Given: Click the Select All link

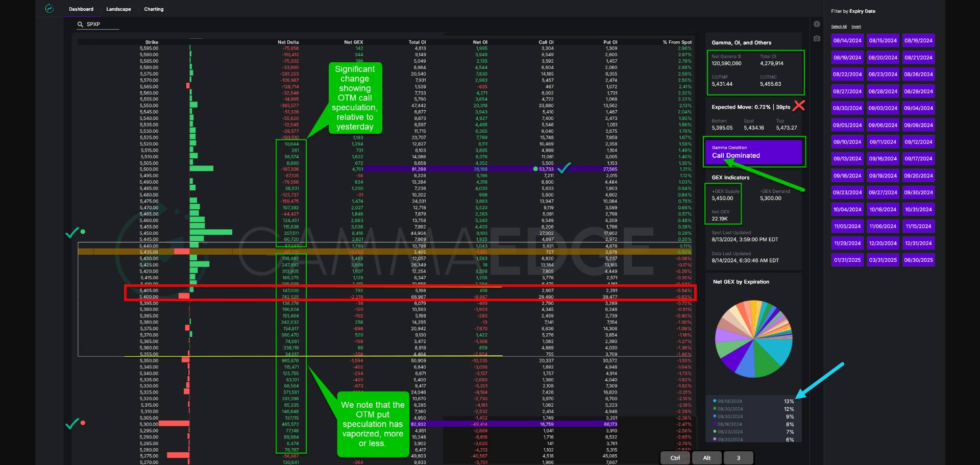Looking at the screenshot, I should (x=839, y=27).
